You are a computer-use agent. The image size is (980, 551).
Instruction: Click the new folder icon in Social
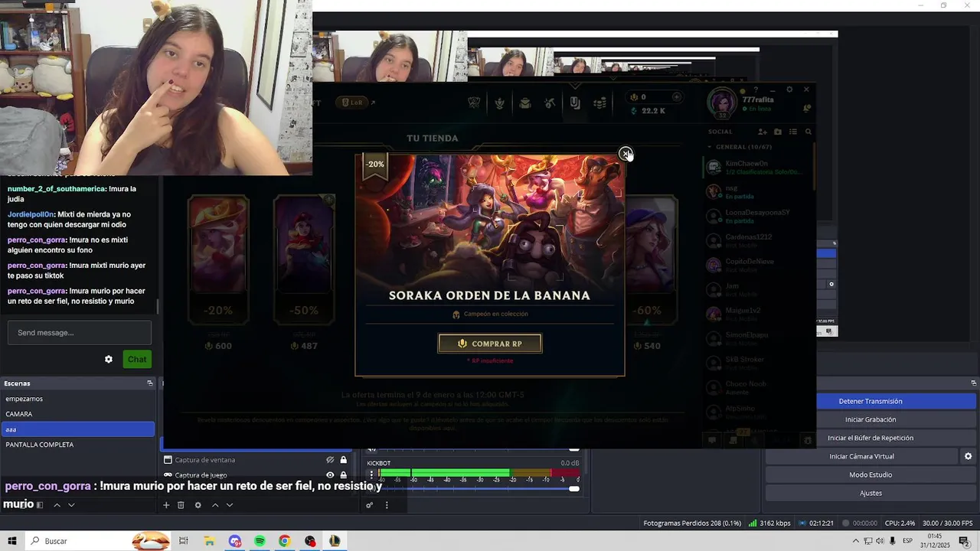point(778,132)
